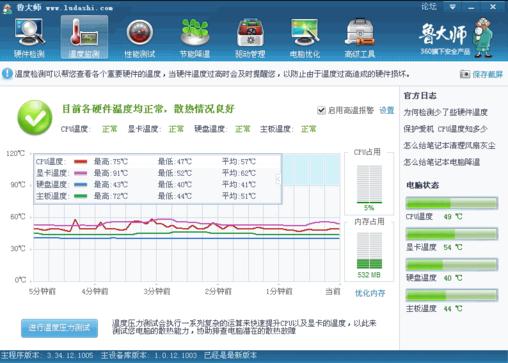Open the 高级工具 toolbox icon
The image size is (508, 363).
pyautogui.click(x=360, y=38)
